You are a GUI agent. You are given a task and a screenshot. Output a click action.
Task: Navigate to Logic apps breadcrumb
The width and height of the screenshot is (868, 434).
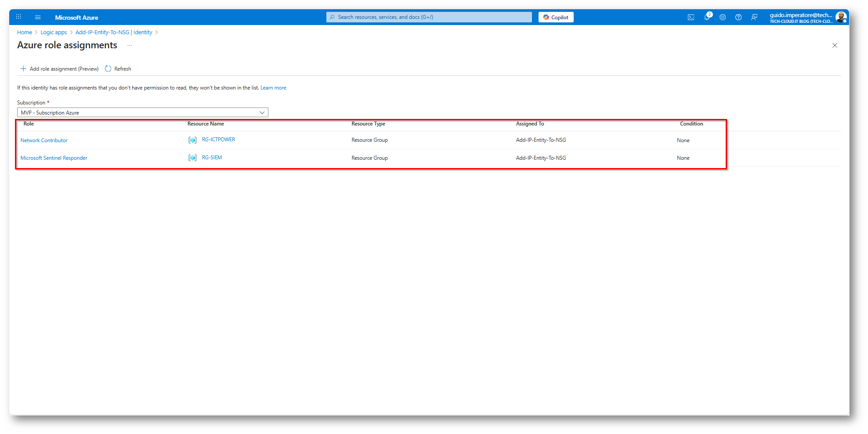click(x=54, y=32)
